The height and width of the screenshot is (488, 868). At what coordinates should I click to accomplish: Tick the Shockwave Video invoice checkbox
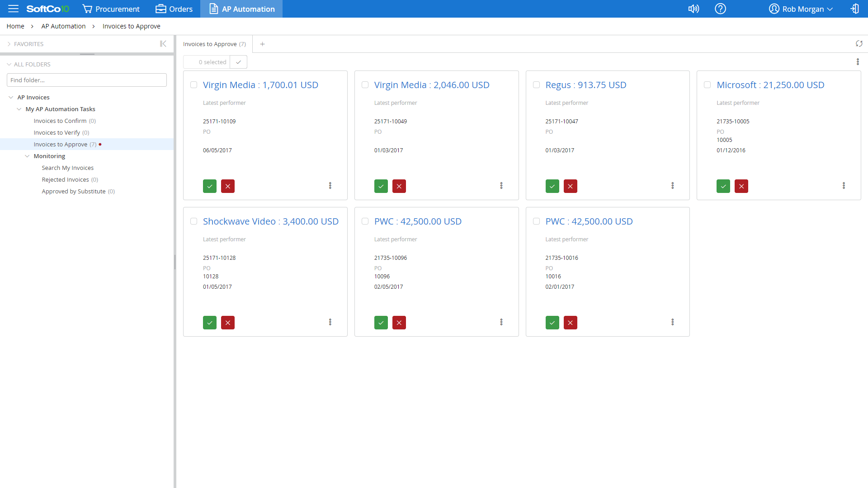[x=193, y=221]
